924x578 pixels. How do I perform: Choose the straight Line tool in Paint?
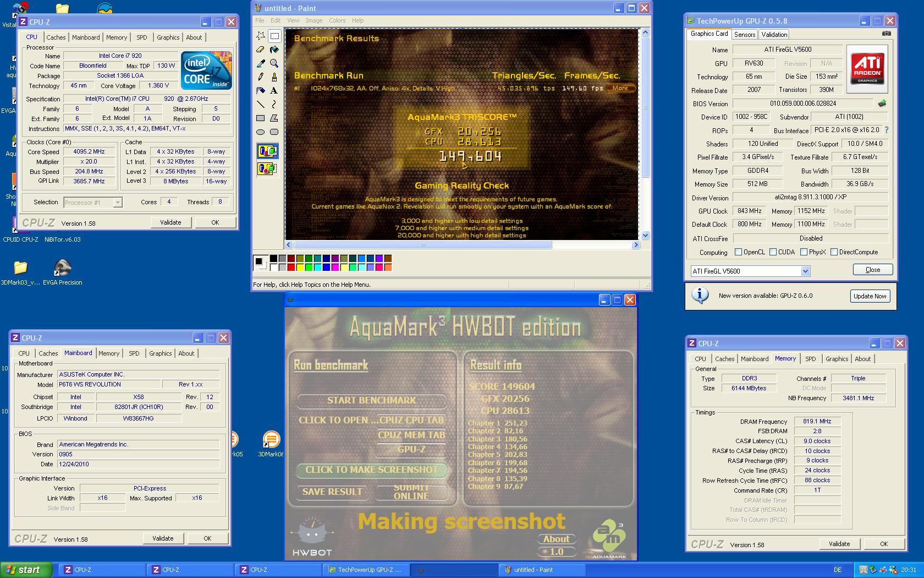(x=261, y=105)
